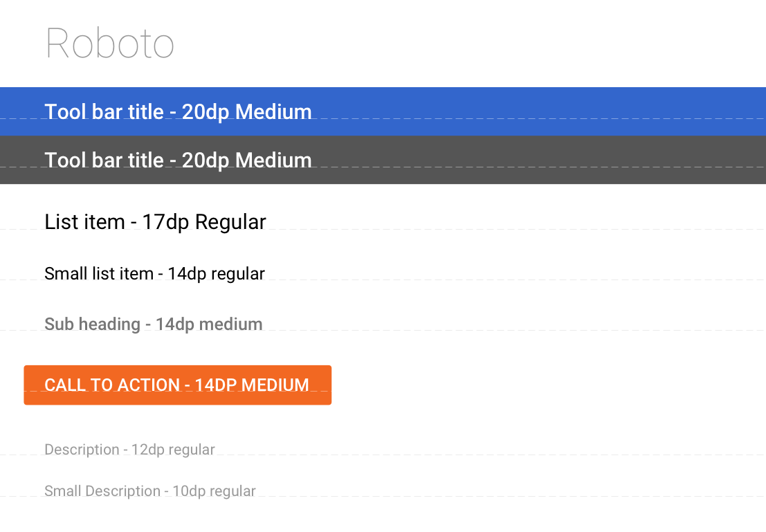Click 'Description - 12dp regular' text
This screenshot has height=532, width=766.
129,450
